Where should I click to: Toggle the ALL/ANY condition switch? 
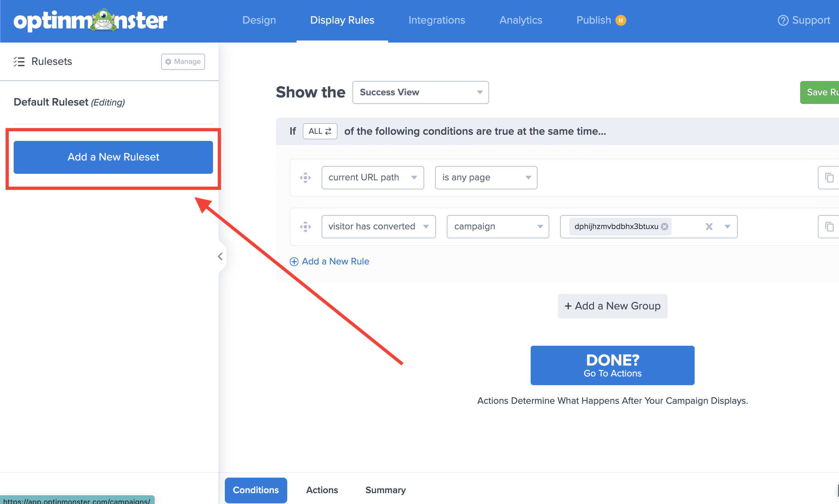click(x=320, y=131)
